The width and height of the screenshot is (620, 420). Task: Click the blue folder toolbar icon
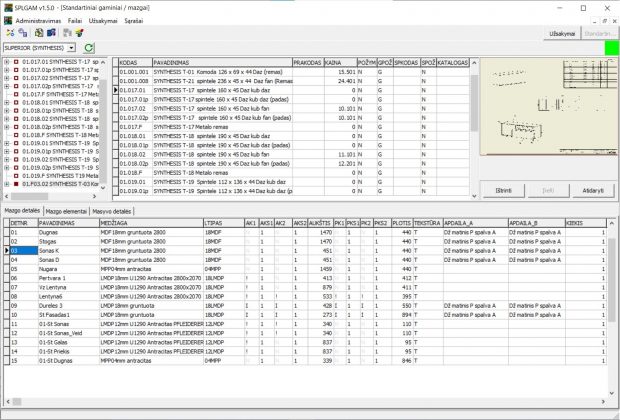click(x=52, y=33)
